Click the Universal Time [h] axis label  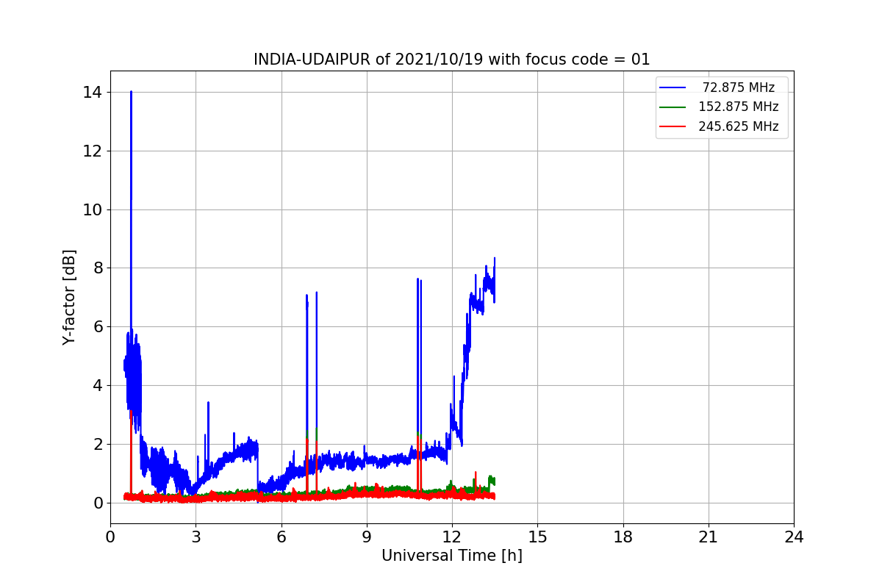[452, 556]
